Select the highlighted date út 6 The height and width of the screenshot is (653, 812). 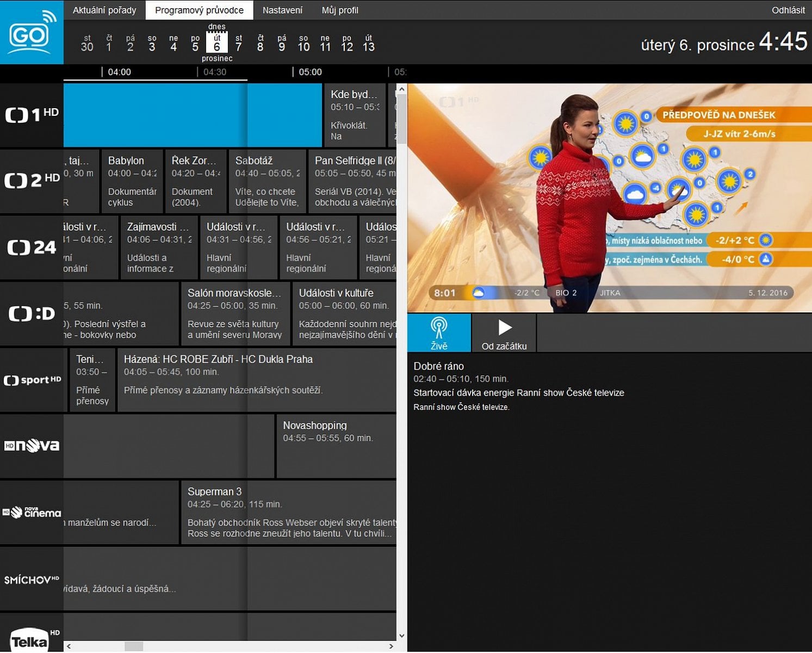point(217,42)
